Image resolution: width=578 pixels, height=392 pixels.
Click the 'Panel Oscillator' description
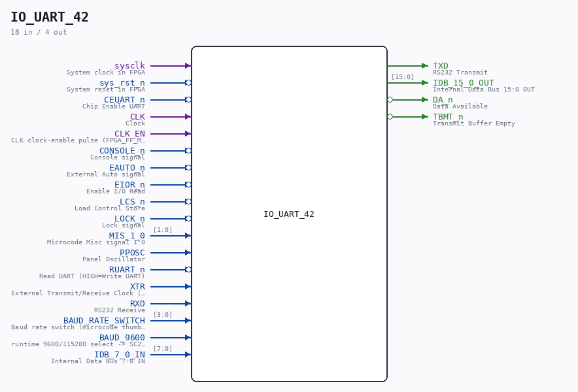click(114, 259)
